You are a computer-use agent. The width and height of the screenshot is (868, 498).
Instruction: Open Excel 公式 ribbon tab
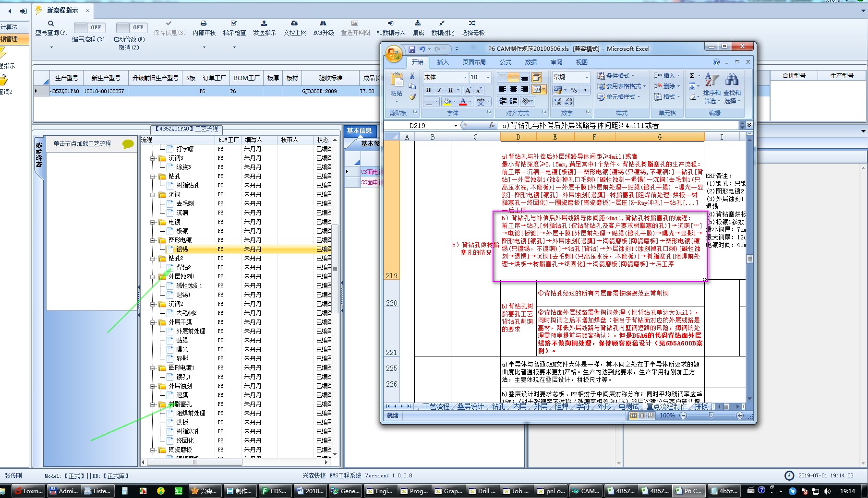point(506,62)
